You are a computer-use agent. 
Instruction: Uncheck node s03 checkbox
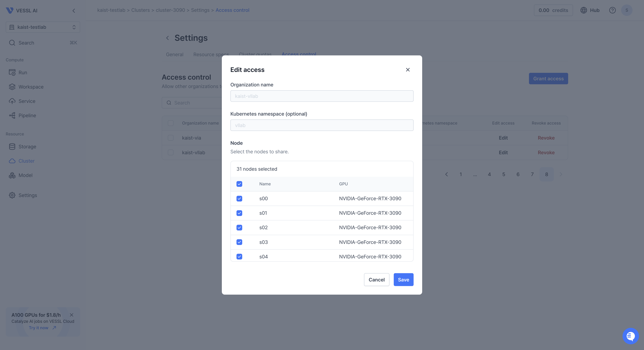pyautogui.click(x=239, y=242)
